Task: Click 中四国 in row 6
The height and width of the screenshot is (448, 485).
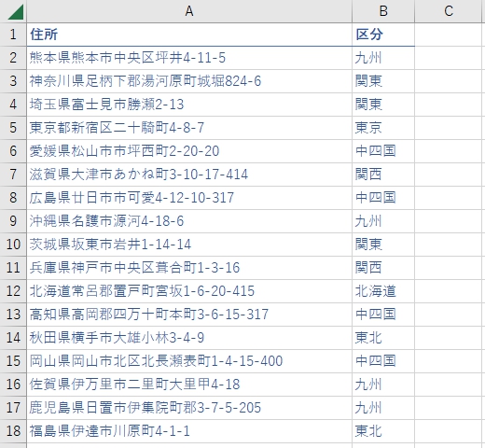Action: tap(383, 151)
